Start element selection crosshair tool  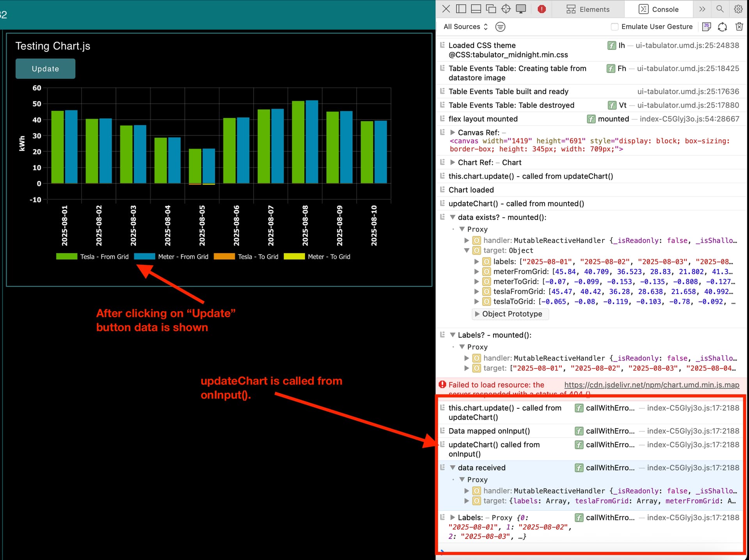506,9
